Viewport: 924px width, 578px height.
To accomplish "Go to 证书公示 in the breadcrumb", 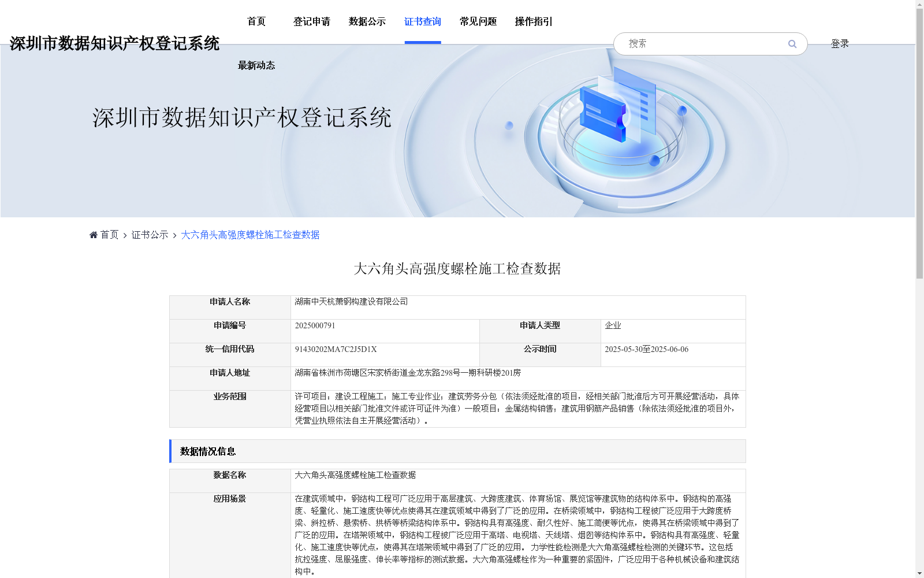I will [x=150, y=235].
